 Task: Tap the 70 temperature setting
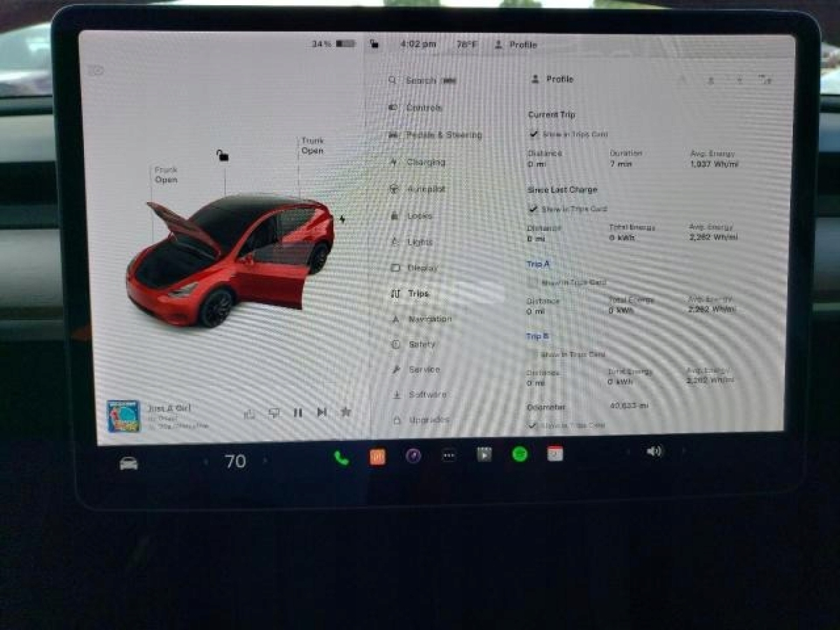tap(236, 461)
